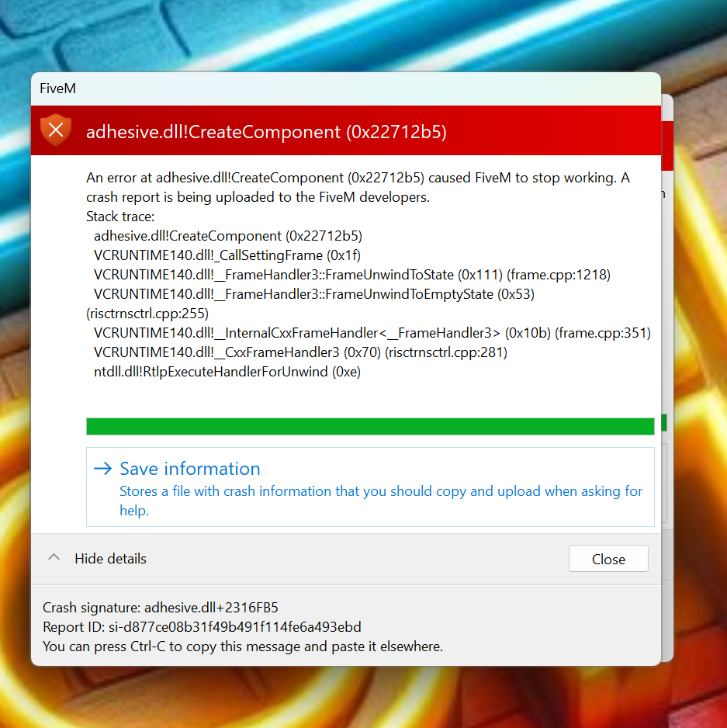727x728 pixels.
Task: Click the Stack trace: label
Action: 120,217
